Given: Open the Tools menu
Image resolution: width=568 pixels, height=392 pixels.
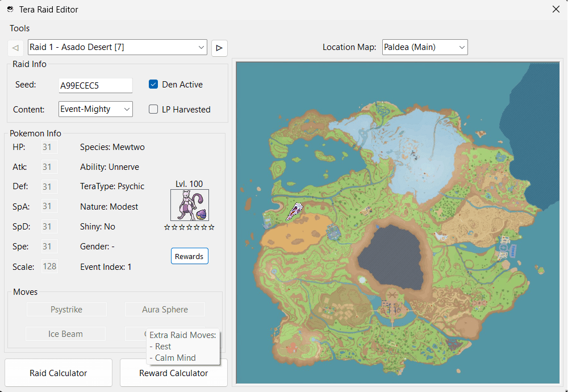Looking at the screenshot, I should pyautogui.click(x=20, y=28).
